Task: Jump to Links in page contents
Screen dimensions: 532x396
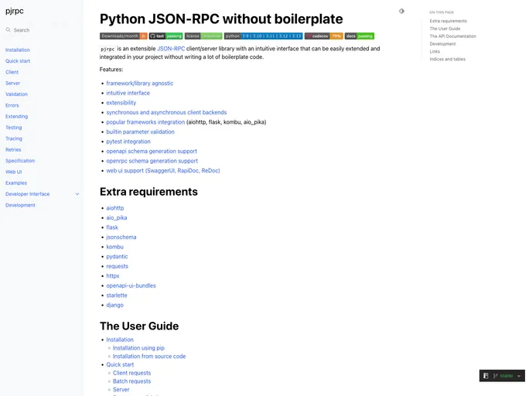Action: [x=435, y=52]
